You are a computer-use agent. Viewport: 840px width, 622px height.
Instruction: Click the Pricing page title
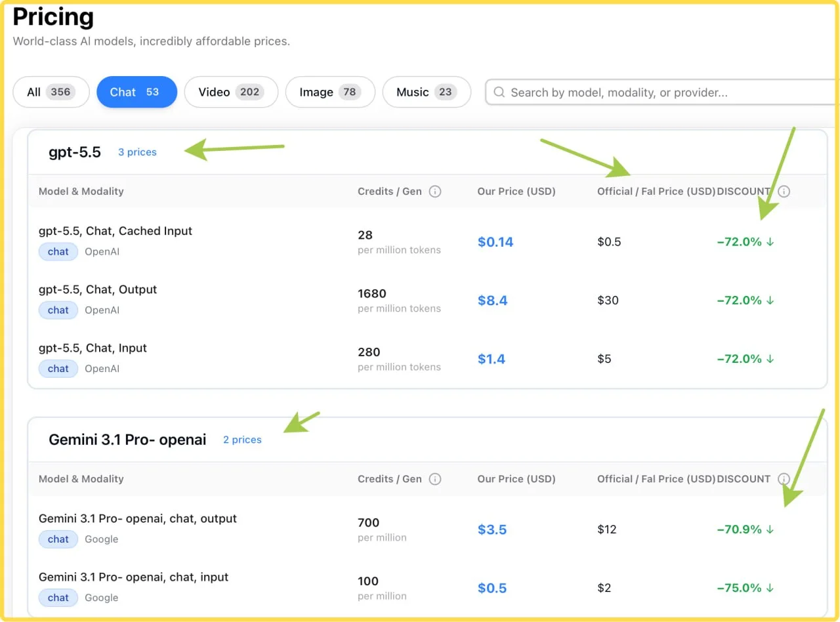53,17
